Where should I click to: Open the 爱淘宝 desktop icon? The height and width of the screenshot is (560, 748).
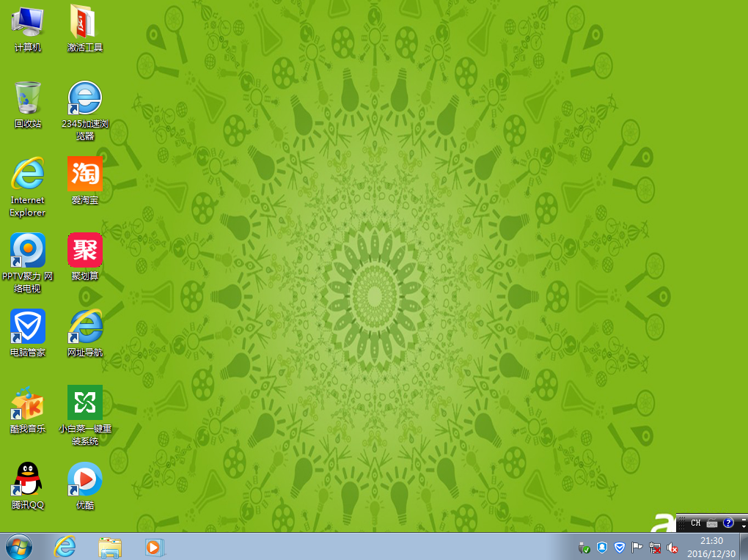tap(85, 180)
